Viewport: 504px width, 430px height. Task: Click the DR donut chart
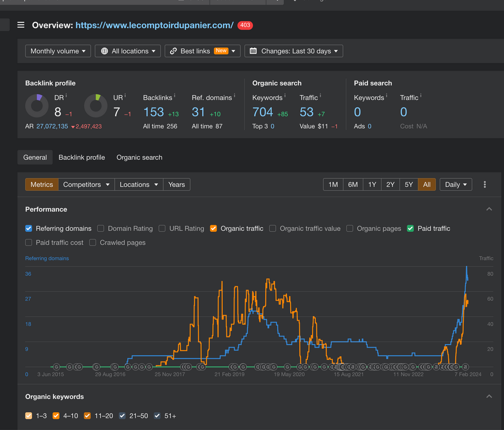pos(37,106)
